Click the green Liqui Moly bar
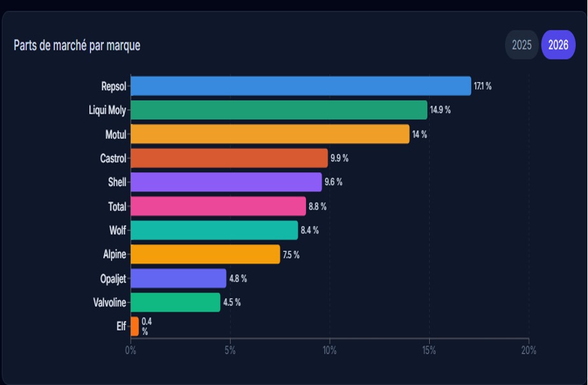588x385 pixels. point(279,110)
